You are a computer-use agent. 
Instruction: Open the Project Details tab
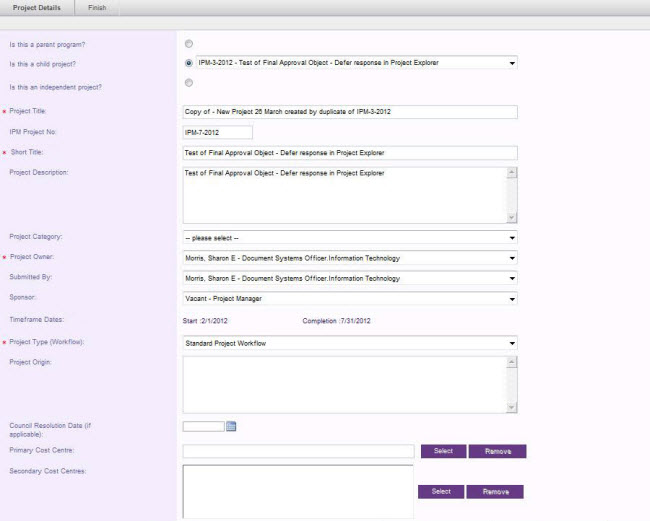[x=36, y=7]
